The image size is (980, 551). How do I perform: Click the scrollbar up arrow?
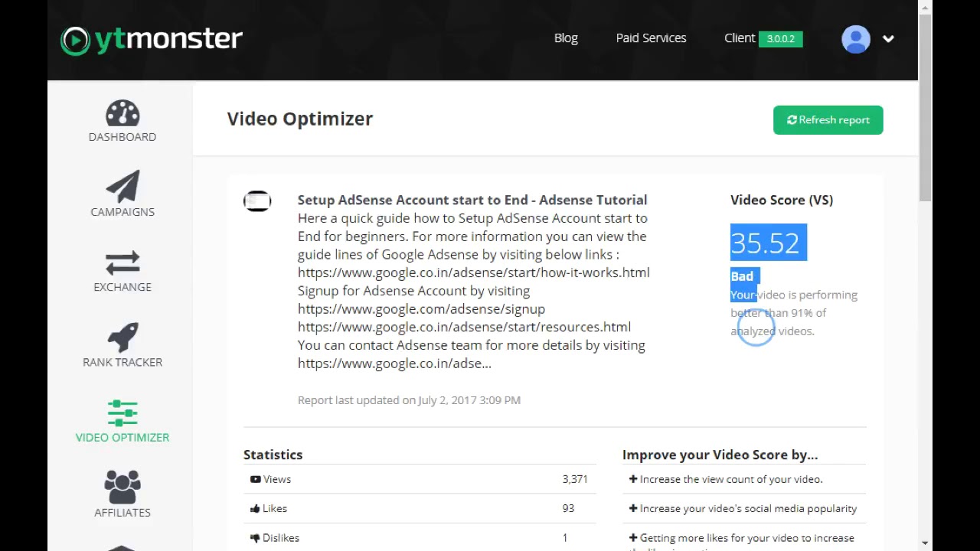coord(926,7)
